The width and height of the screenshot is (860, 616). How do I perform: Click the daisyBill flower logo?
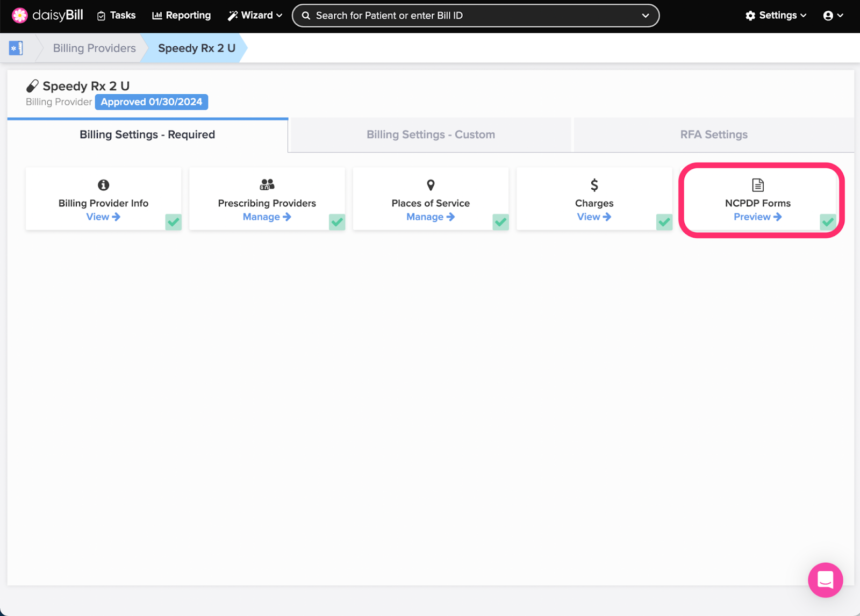19,15
